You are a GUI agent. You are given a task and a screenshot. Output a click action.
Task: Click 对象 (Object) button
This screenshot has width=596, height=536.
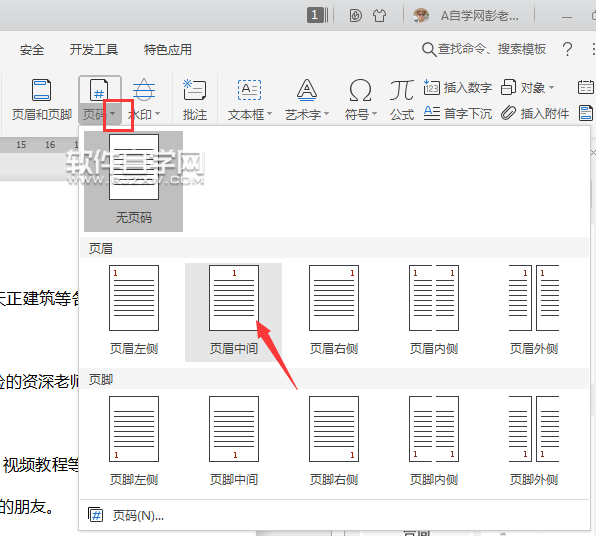[523, 88]
